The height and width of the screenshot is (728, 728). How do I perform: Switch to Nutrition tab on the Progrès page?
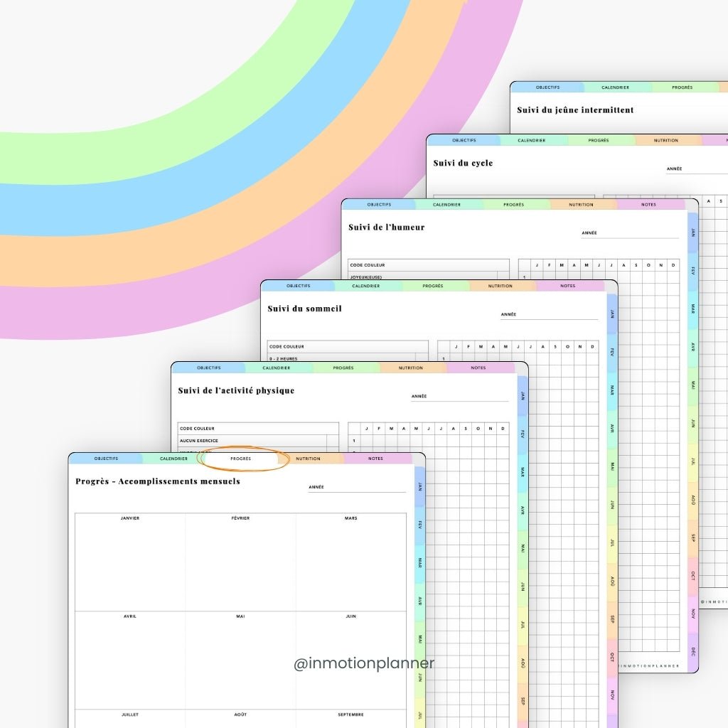308,459
